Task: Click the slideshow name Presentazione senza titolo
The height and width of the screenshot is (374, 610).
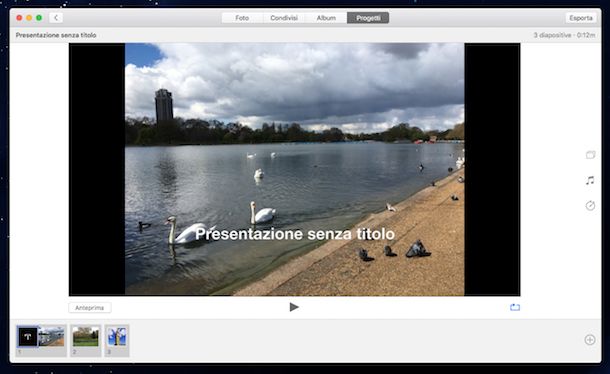Action: click(x=56, y=35)
